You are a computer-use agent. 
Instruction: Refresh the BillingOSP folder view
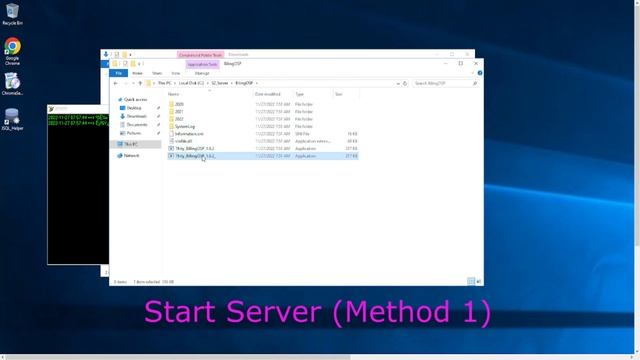(x=405, y=83)
